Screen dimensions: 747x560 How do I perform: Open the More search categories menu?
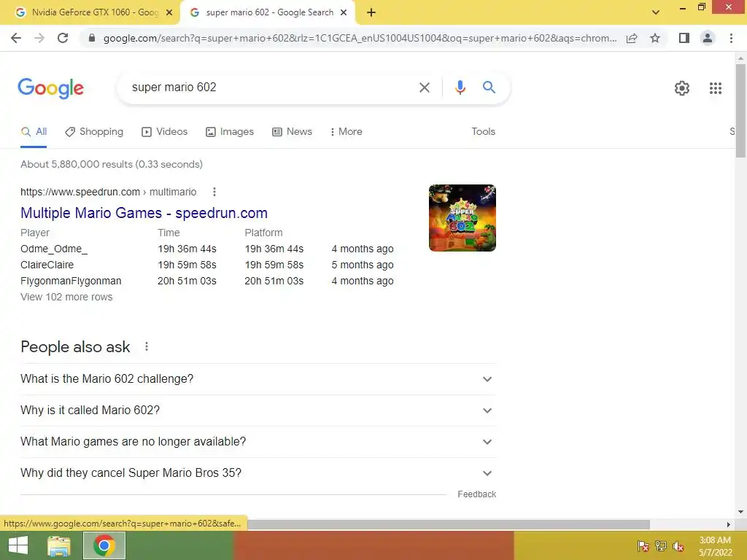pyautogui.click(x=347, y=132)
